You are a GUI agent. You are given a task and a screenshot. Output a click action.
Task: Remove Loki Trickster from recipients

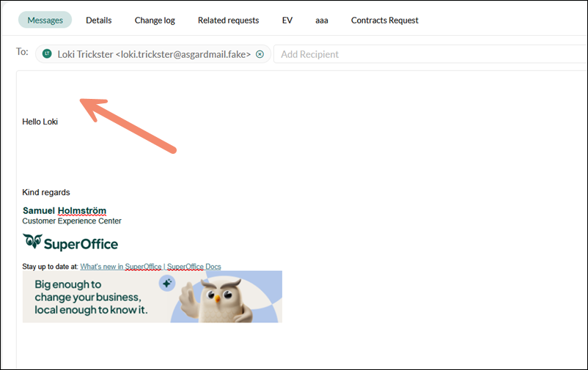pyautogui.click(x=260, y=54)
